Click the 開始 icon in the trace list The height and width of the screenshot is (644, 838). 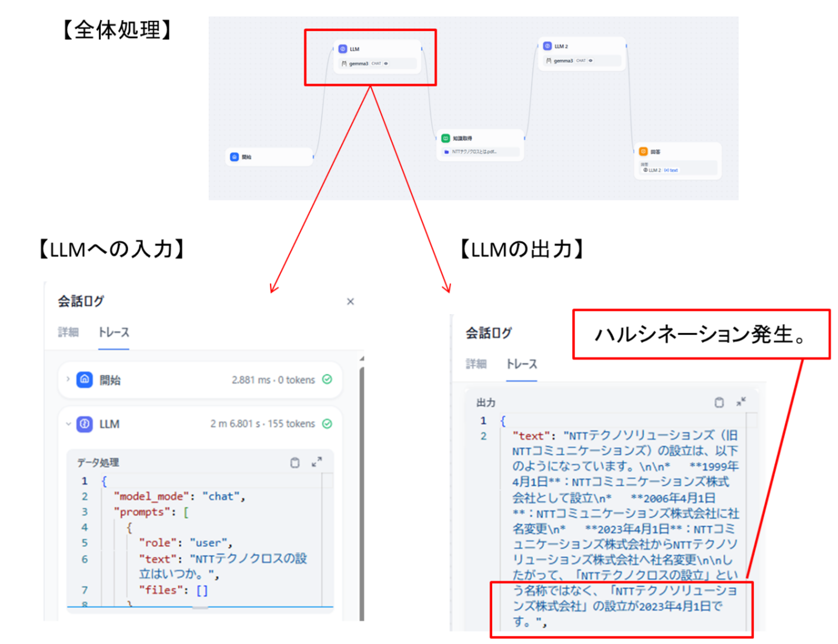pos(85,379)
